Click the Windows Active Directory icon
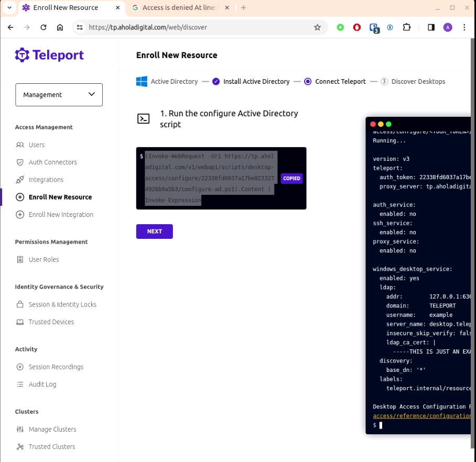476x462 pixels. [142, 82]
